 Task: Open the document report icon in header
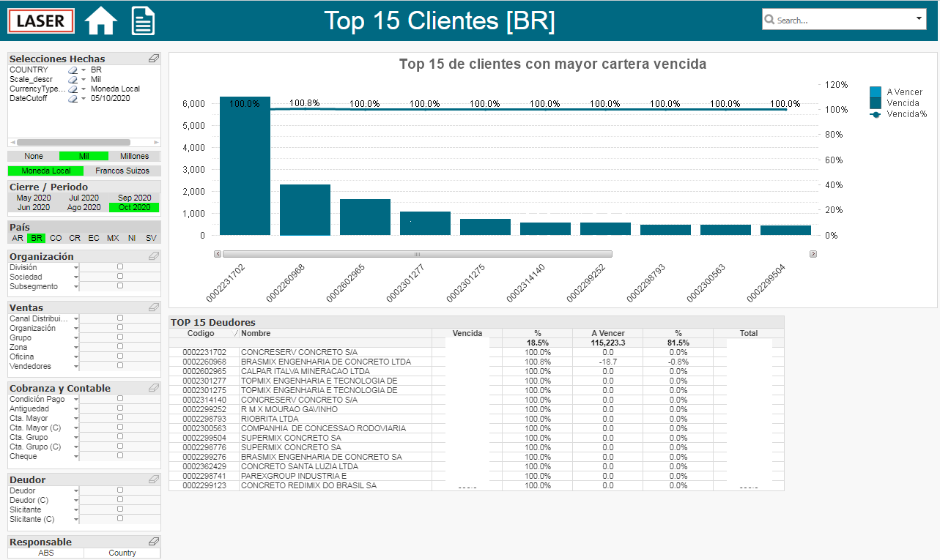coord(143,20)
